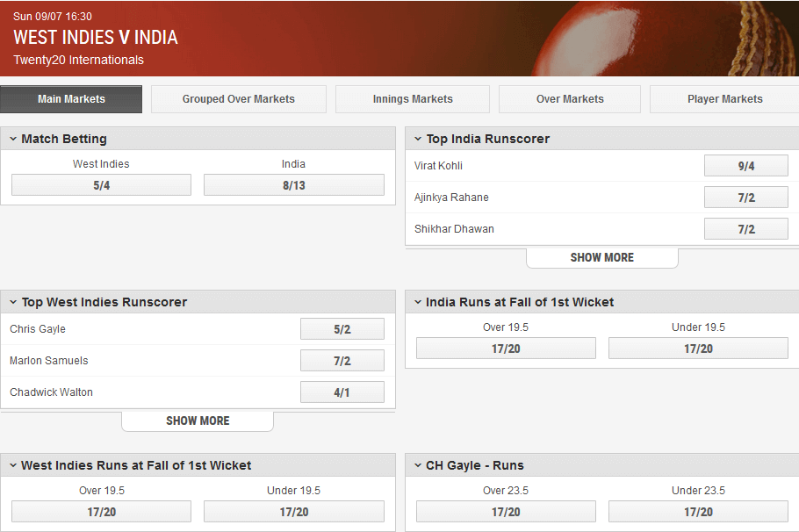Click the WEST INDIES V INDIA heading

click(96, 37)
